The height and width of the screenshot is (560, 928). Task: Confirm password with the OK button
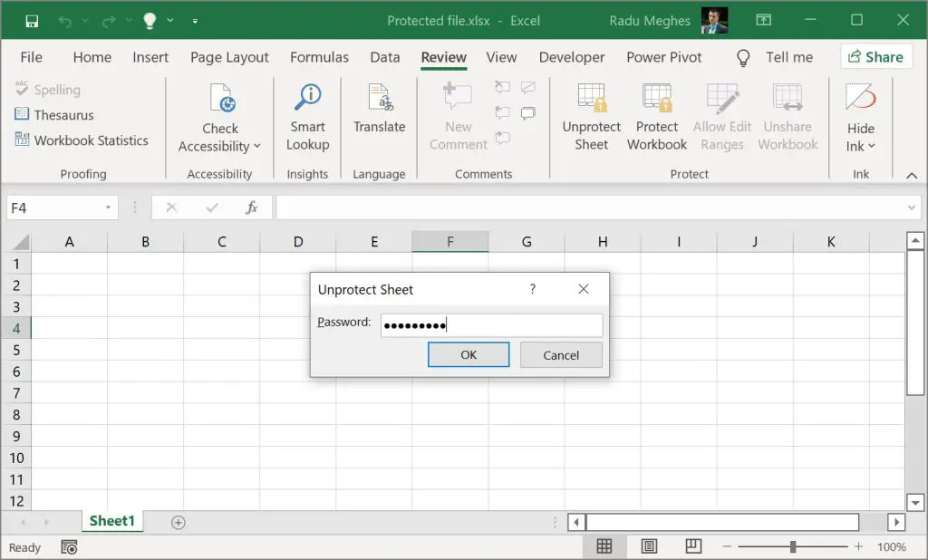click(469, 354)
